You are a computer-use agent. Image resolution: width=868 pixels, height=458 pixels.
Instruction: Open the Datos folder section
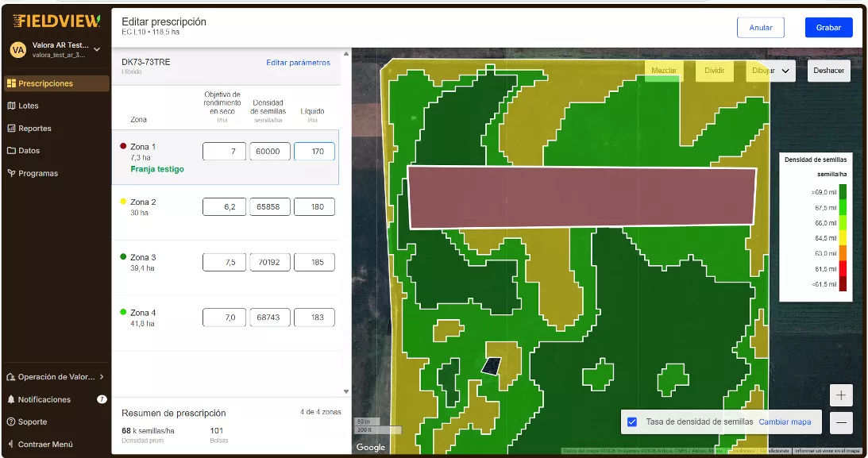[11, 151]
